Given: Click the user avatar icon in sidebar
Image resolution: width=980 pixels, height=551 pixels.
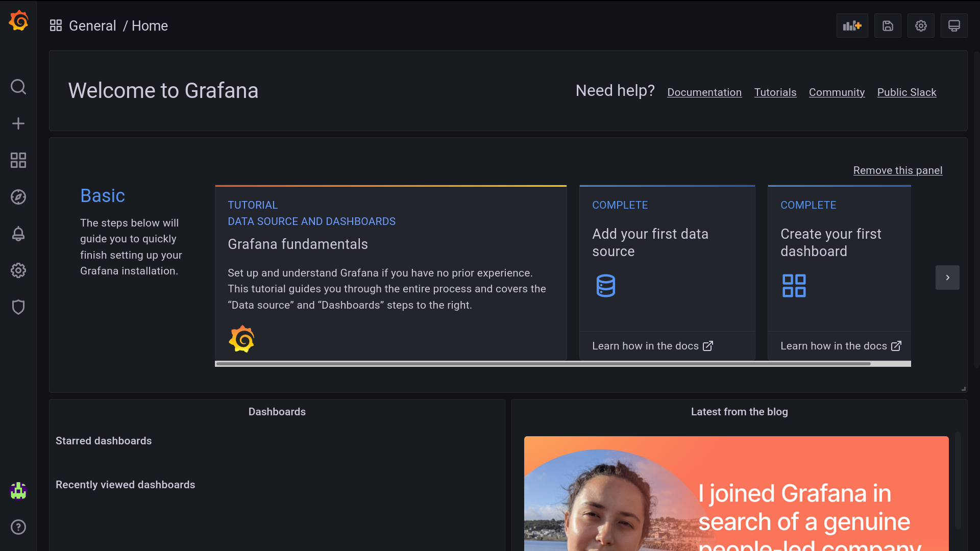Looking at the screenshot, I should click(18, 491).
